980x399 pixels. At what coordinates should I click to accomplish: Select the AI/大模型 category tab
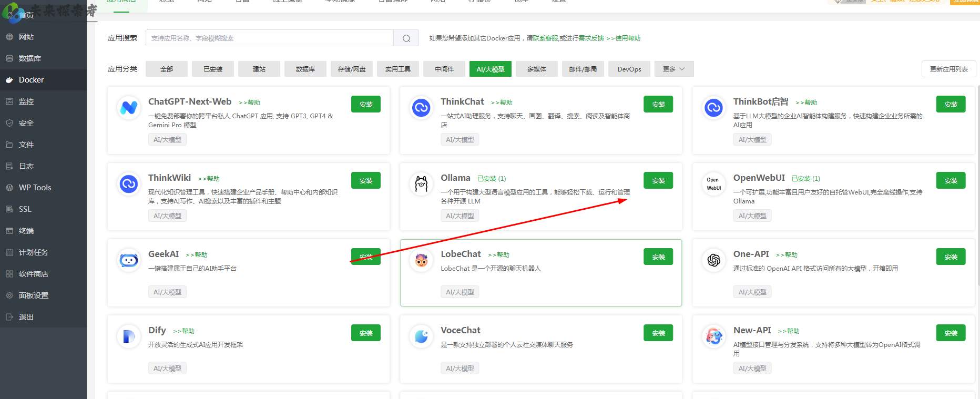490,69
